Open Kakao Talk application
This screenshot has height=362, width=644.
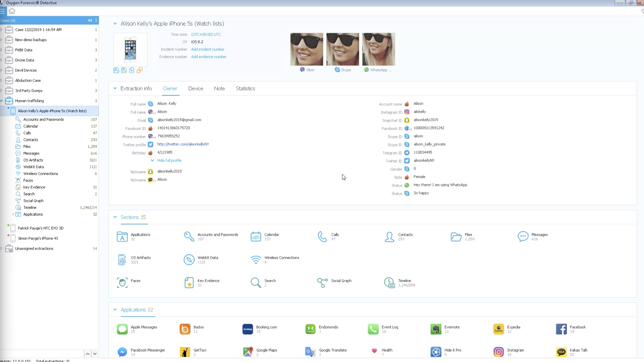572,352
